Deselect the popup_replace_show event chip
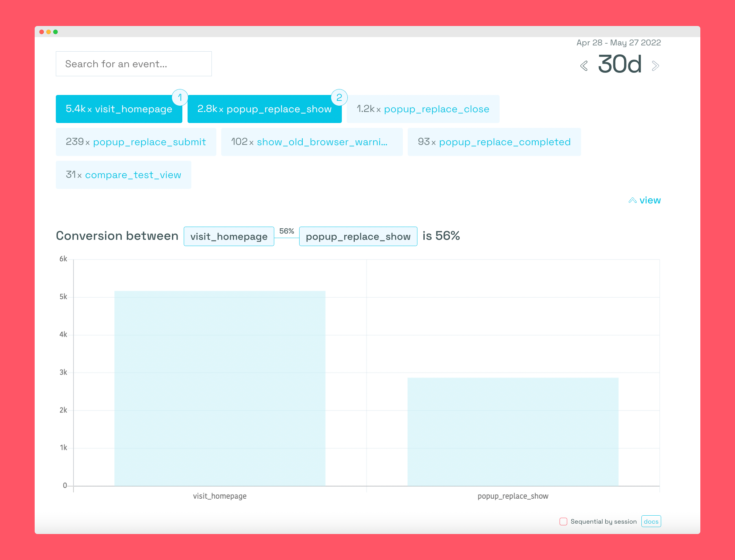This screenshot has width=735, height=560. (265, 109)
